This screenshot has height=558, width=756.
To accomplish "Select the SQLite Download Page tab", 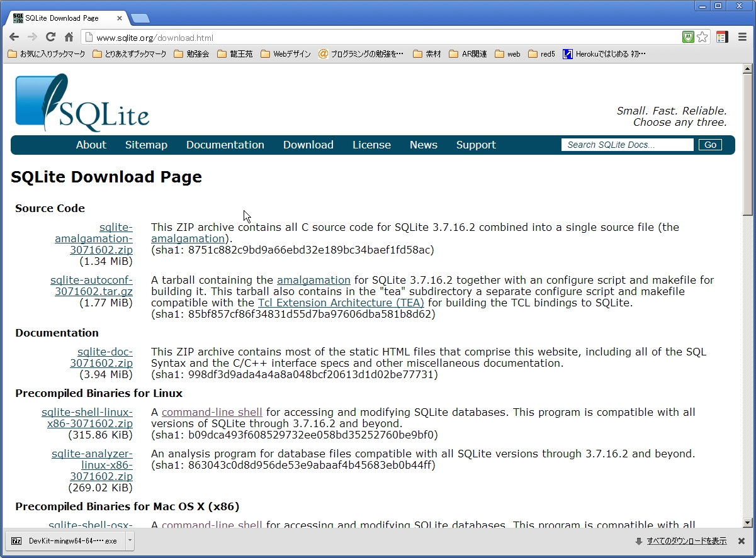I will pos(67,18).
